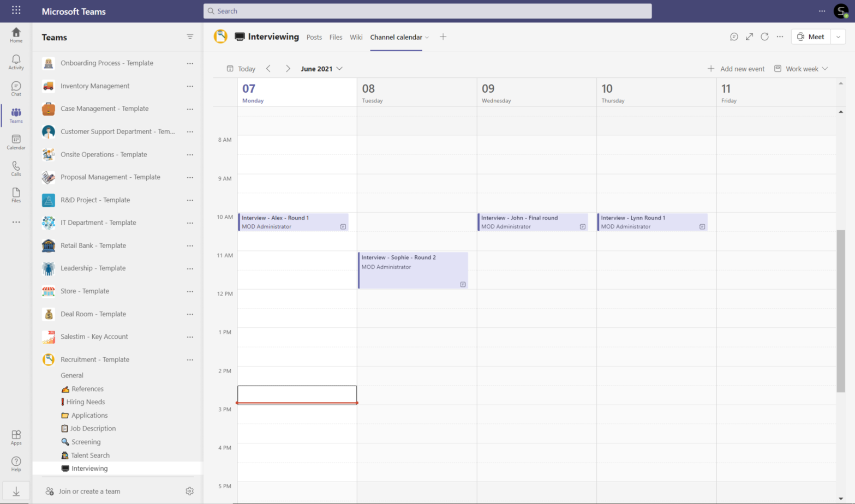Open Interview - Alex - Round 1 event
The height and width of the screenshot is (504, 855).
point(294,222)
